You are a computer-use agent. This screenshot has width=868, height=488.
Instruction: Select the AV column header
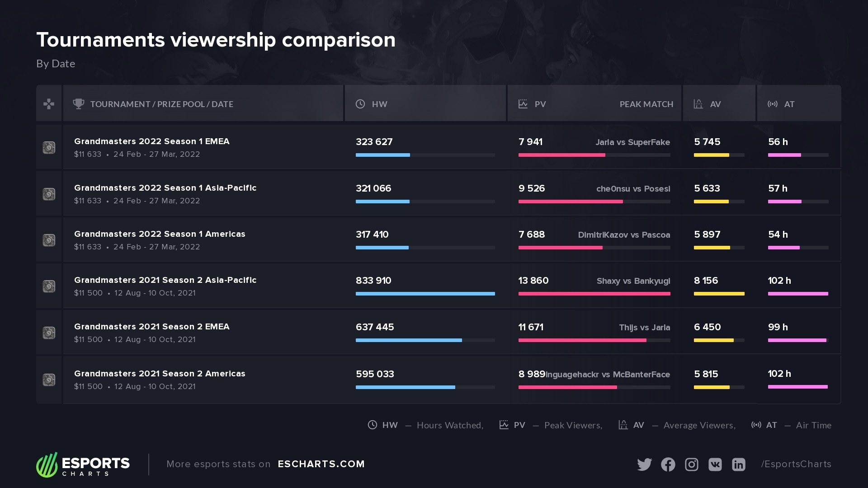(715, 104)
